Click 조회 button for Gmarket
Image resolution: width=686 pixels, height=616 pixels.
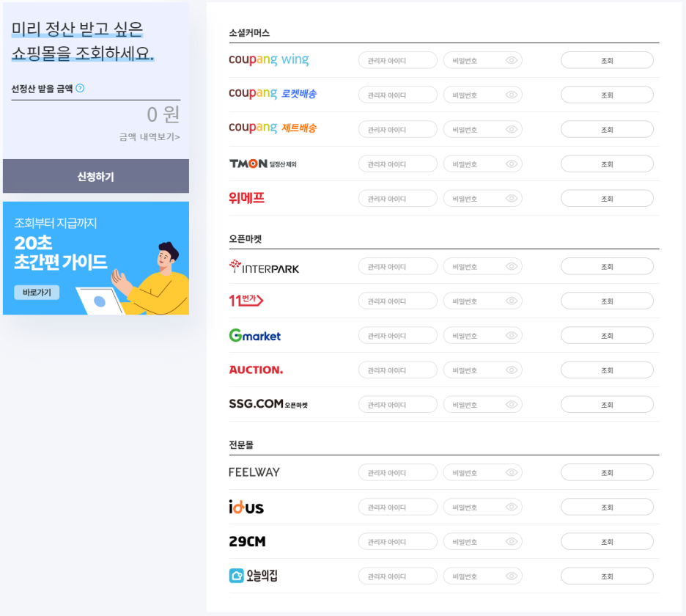[x=607, y=336]
